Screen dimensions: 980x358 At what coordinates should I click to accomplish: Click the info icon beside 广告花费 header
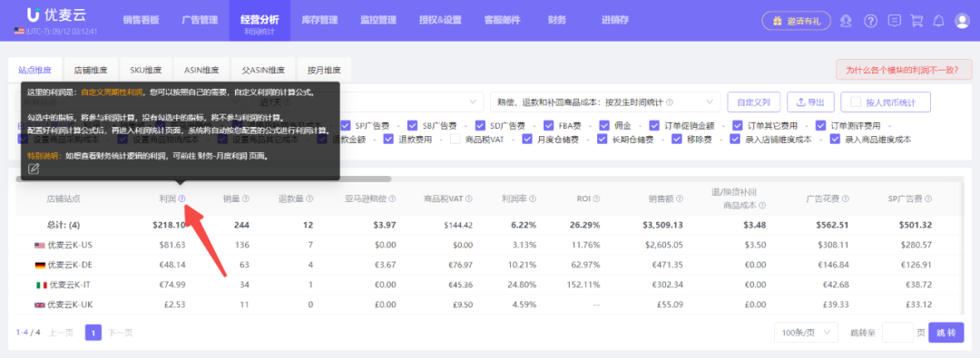(846, 198)
